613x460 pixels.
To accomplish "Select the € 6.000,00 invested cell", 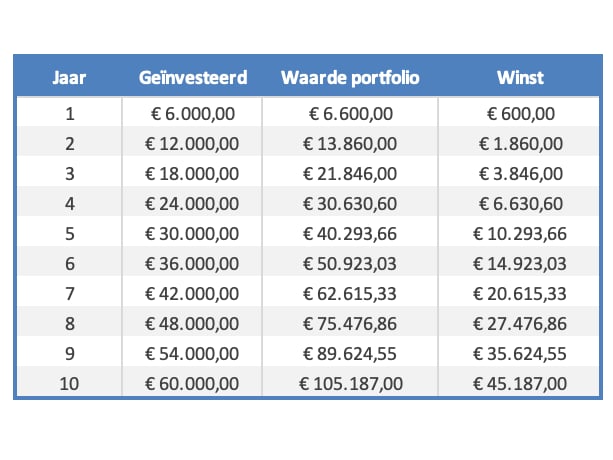I will tap(192, 113).
